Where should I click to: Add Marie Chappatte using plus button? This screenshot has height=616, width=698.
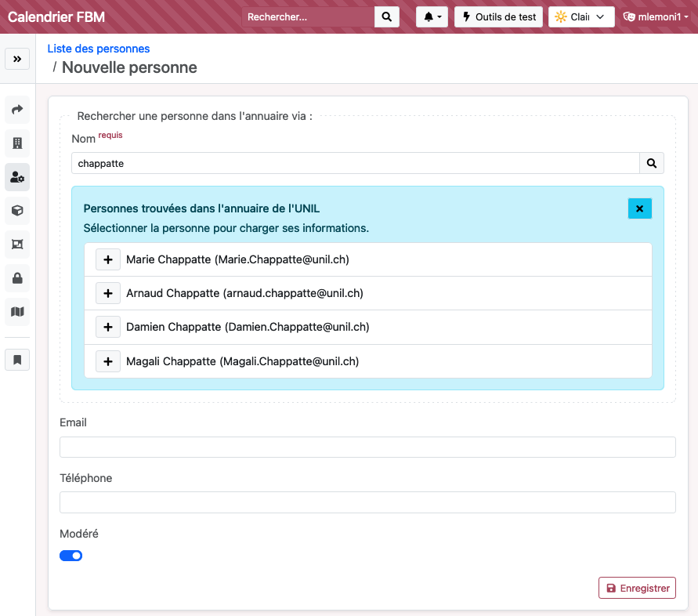108,259
